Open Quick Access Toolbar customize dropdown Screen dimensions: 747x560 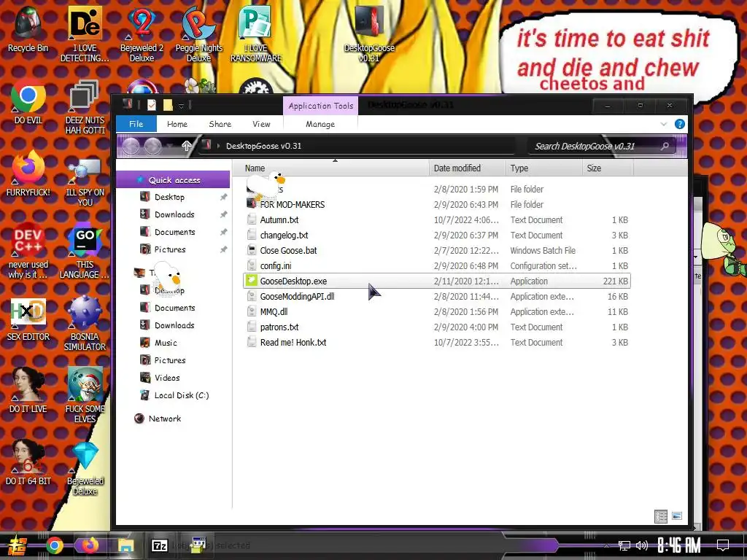181,105
